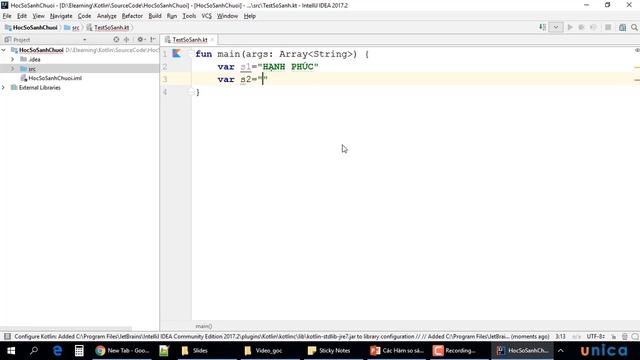Open the Windows Start menu
The image size is (640, 360).
point(11,351)
